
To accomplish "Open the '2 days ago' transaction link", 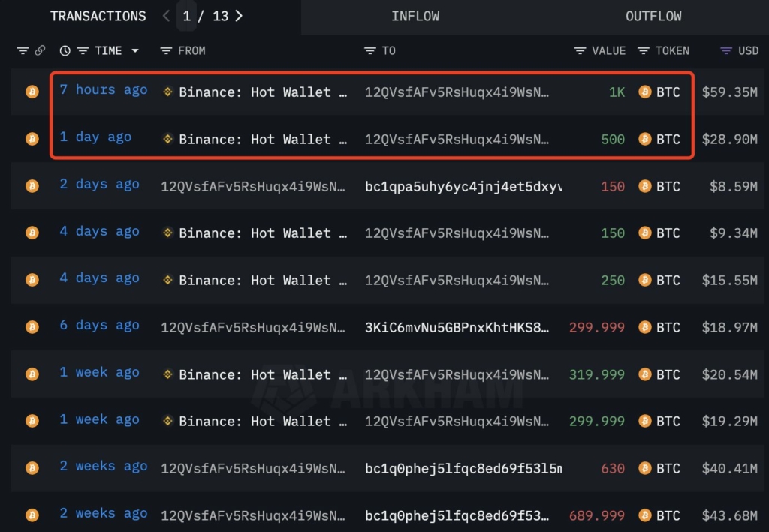I will 100,184.
